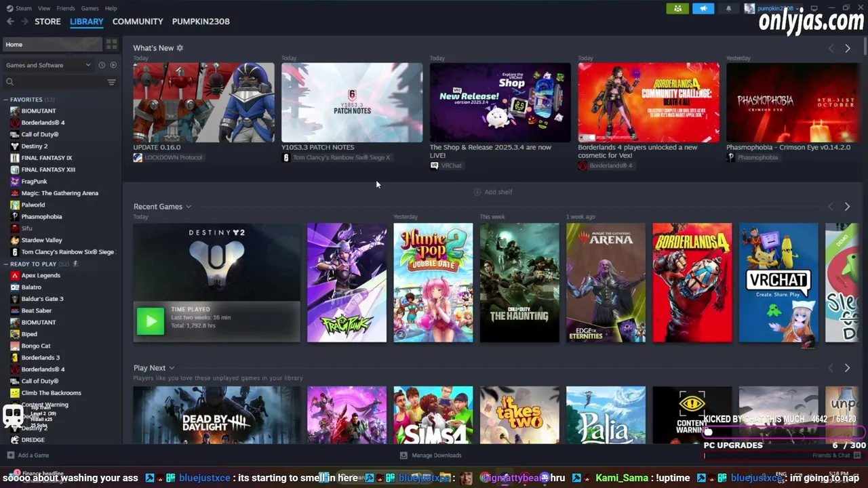Viewport: 868px width, 488px height.
Task: Open the Friends menu
Action: [66, 8]
